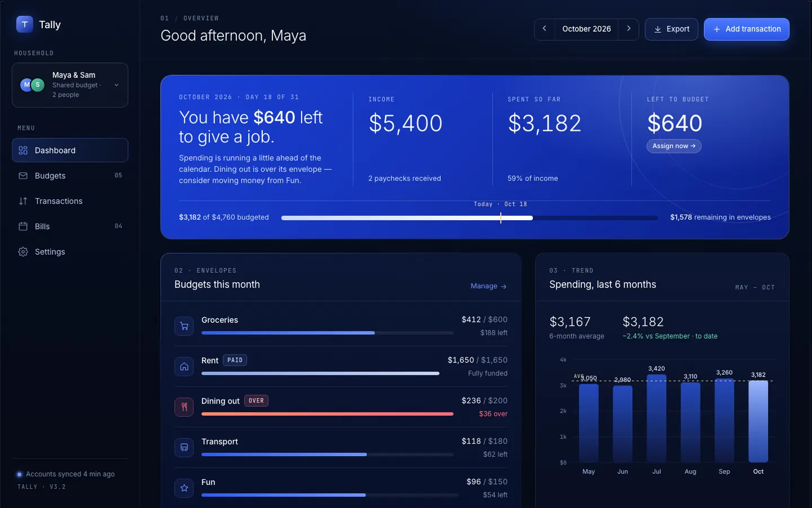Click the "6-month average" label
Screen dimensions: 812x508
(x=577, y=336)
